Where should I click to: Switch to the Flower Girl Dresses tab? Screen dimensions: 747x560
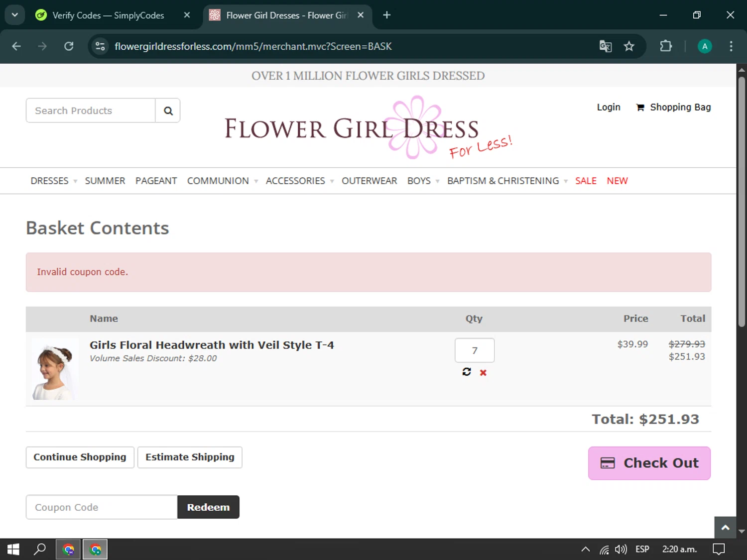point(286,15)
